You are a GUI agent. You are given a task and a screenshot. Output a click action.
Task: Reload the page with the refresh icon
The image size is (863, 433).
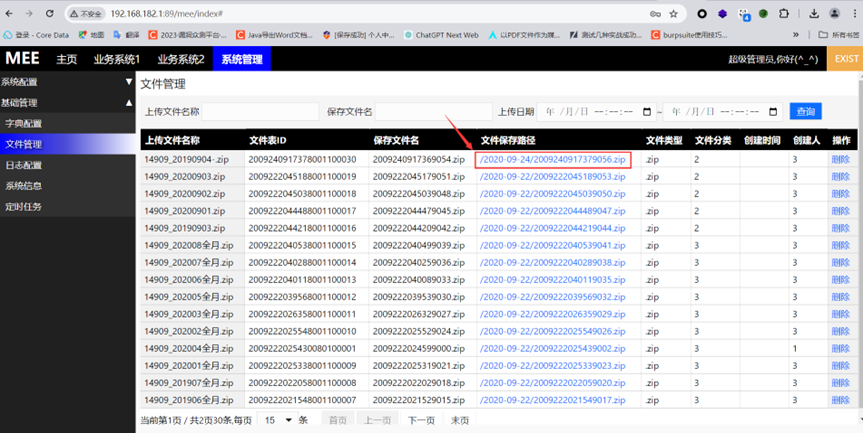click(x=52, y=14)
